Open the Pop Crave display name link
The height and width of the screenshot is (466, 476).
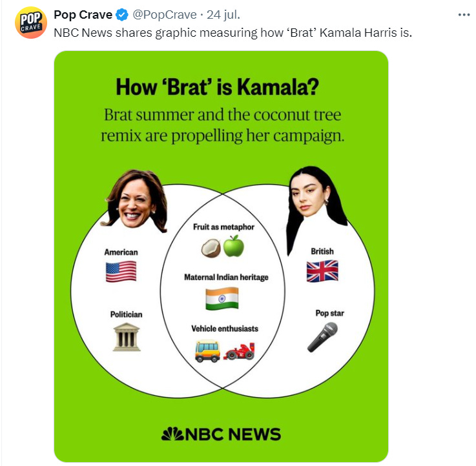(x=83, y=15)
